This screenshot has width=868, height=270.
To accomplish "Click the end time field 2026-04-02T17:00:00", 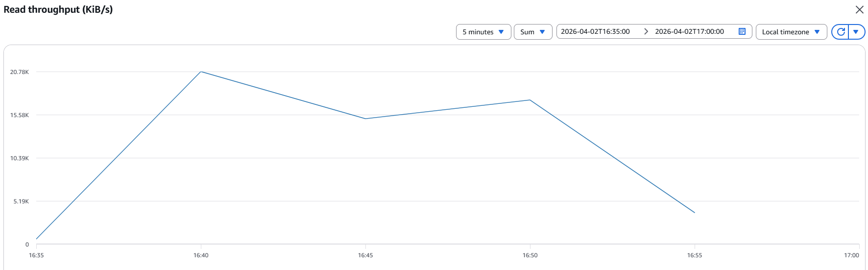I will 689,31.
